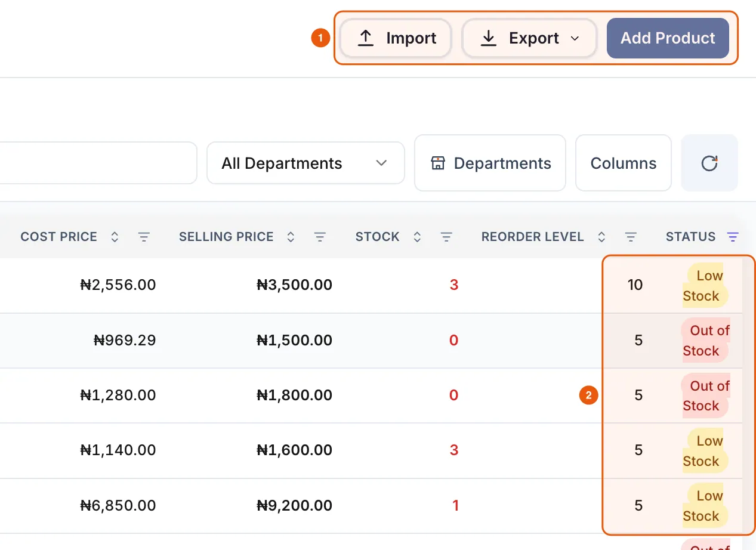The height and width of the screenshot is (550, 756).
Task: Click the REORDER LEVEL column header label
Action: tap(532, 237)
